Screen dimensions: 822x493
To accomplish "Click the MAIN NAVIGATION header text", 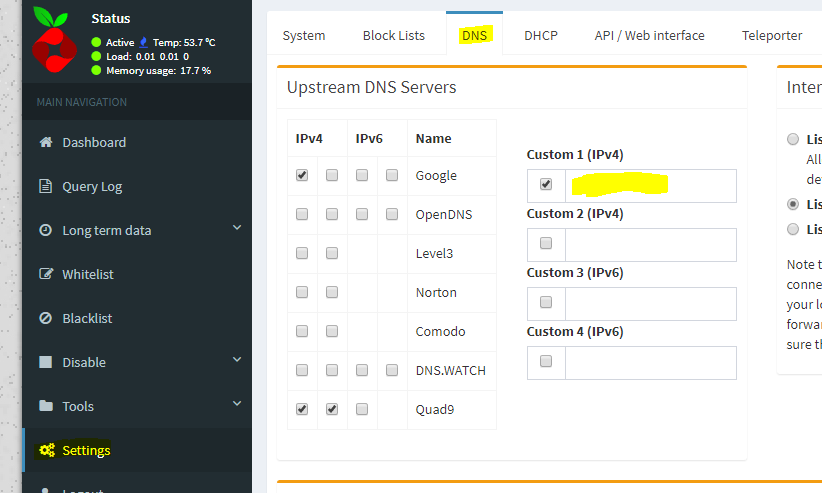I will [82, 102].
